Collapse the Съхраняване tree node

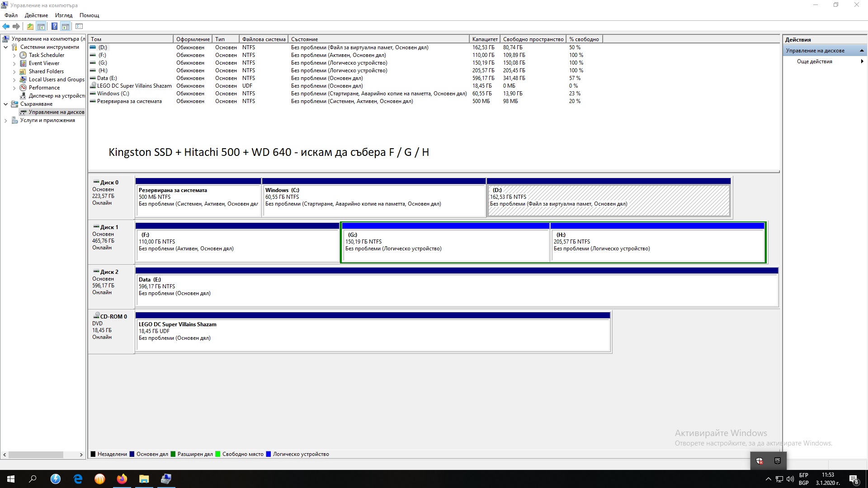(x=6, y=104)
